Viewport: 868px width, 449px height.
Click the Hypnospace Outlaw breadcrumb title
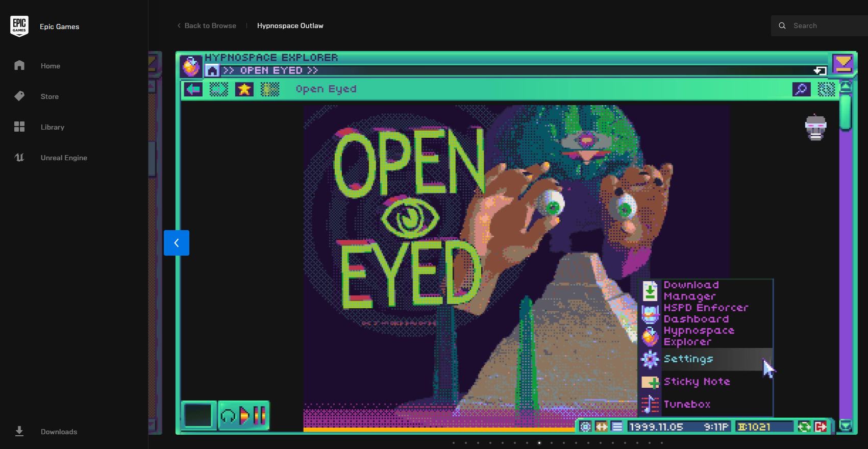click(290, 26)
